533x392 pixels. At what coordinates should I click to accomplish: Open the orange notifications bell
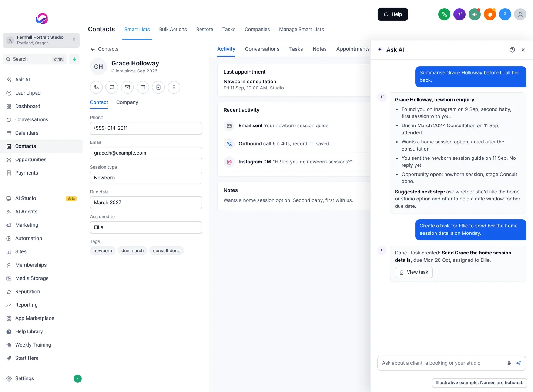point(490,14)
